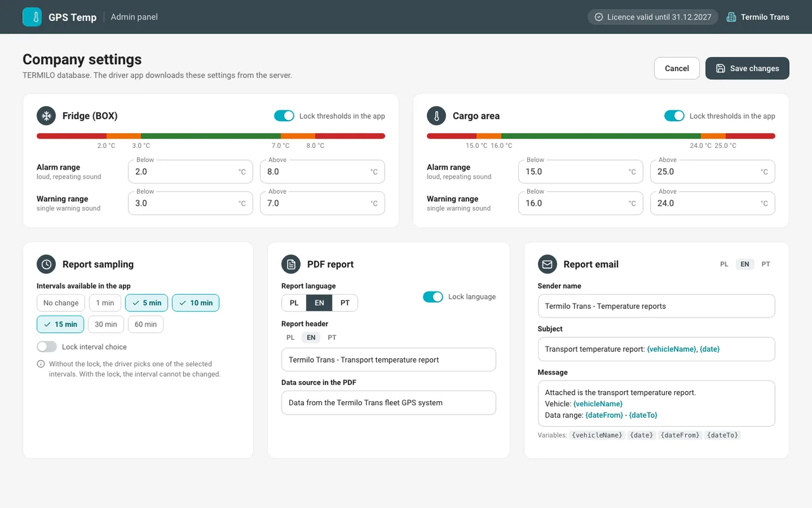Image resolution: width=812 pixels, height=508 pixels.
Task: Click the PDF report document icon
Action: coord(291,264)
